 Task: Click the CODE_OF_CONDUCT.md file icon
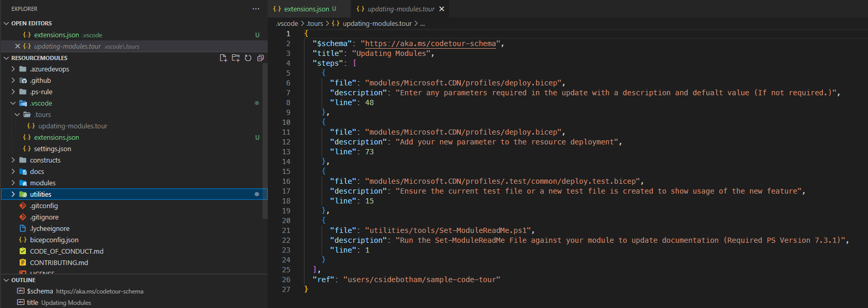point(23,251)
